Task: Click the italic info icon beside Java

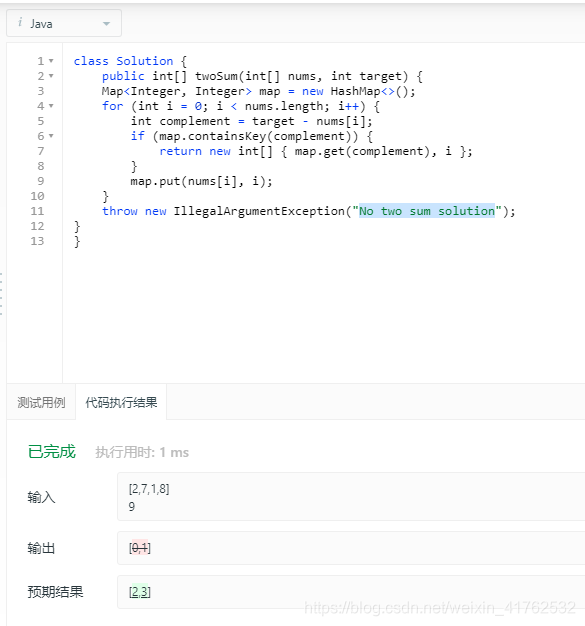Action: tap(20, 23)
